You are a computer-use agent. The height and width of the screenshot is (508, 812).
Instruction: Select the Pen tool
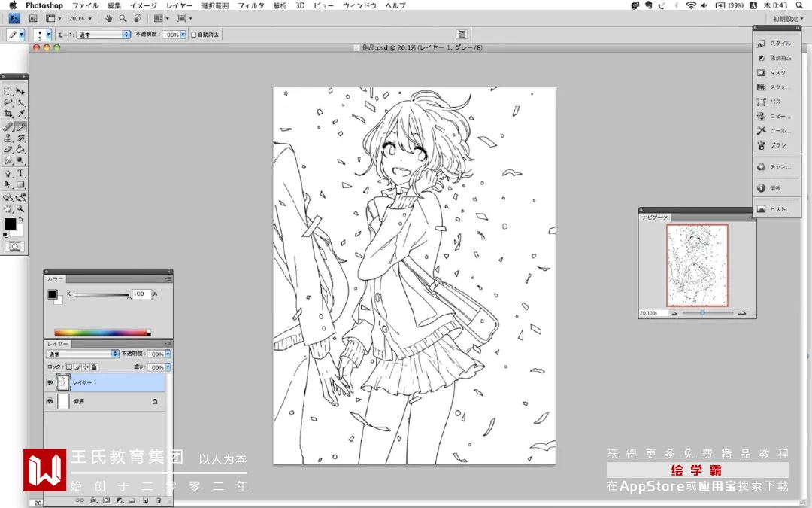[8, 174]
